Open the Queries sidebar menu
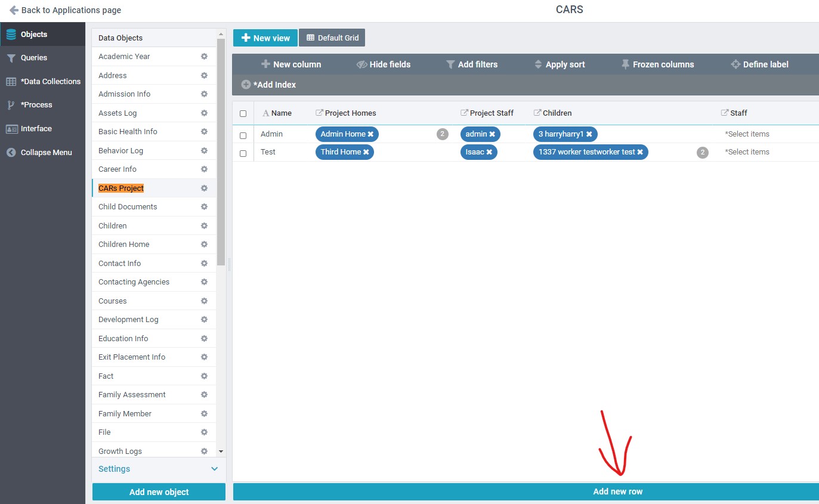819x504 pixels. tap(34, 58)
